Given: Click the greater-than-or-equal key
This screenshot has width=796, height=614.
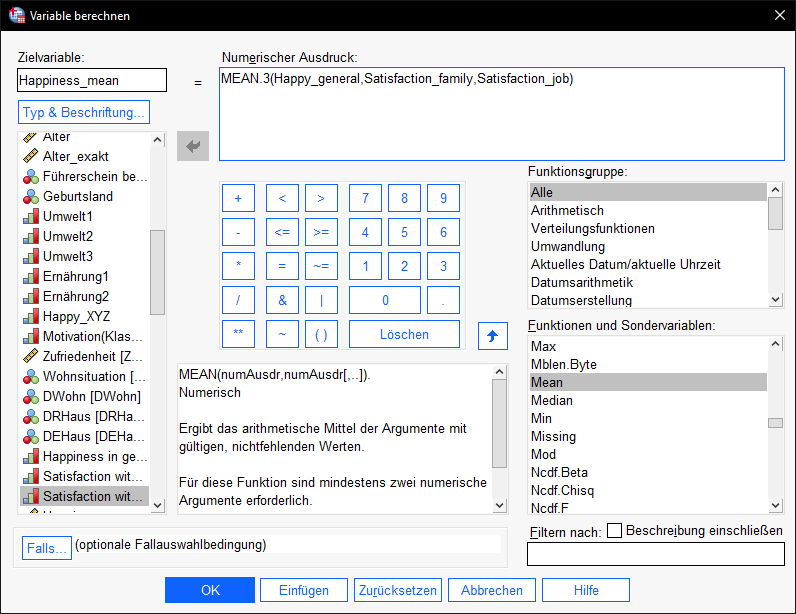Looking at the screenshot, I should click(321, 232).
